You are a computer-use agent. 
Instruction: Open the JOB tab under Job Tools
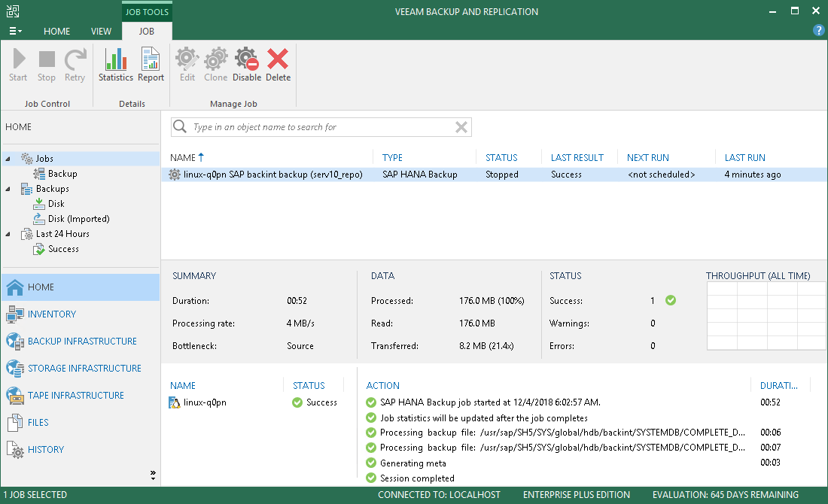(x=147, y=31)
